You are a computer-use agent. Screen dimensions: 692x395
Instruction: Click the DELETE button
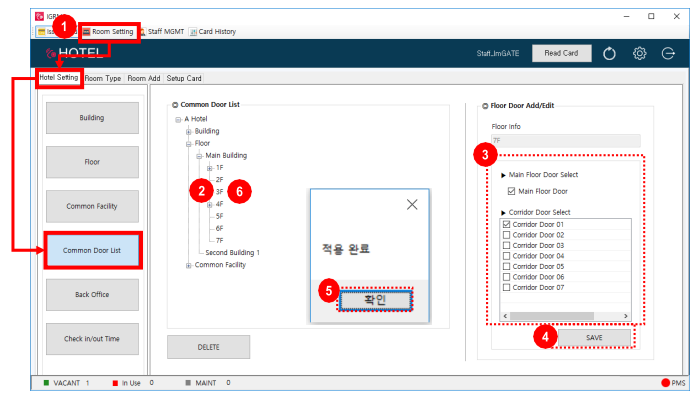click(208, 347)
